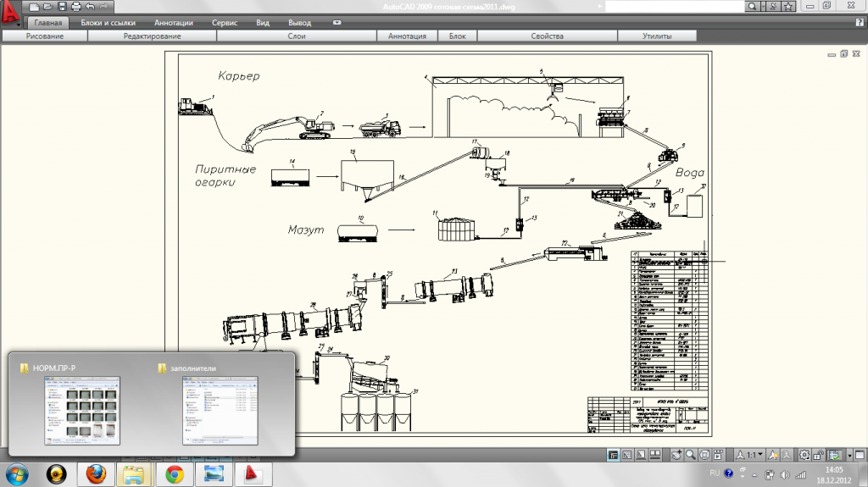Toggle annotation visibility status icon
This screenshot has height=487, width=868.
[773, 455]
